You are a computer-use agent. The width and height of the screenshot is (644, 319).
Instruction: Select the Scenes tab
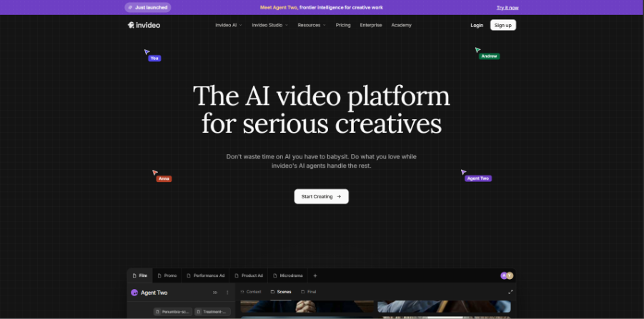coord(281,292)
